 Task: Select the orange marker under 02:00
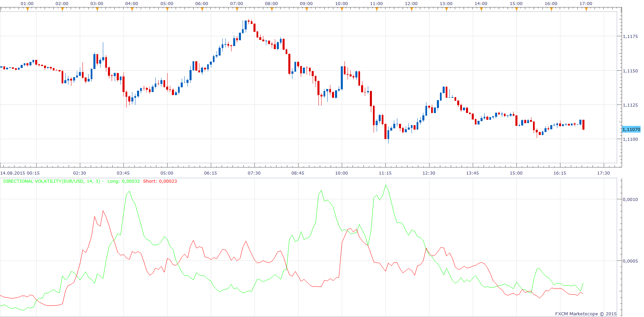62,9
